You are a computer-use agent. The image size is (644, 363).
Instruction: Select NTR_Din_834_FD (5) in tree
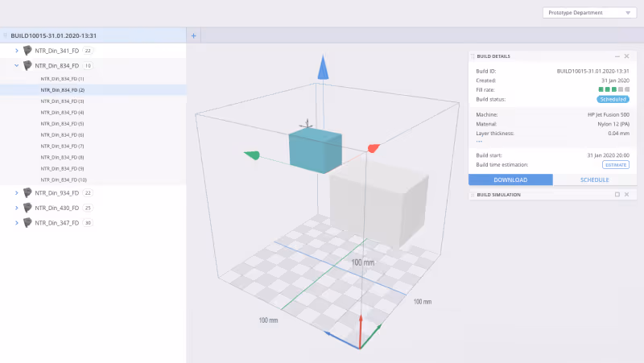point(63,124)
